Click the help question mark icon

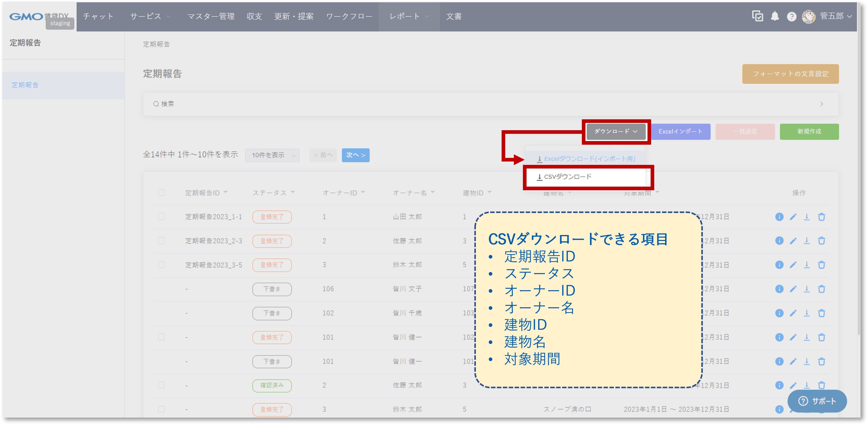tap(792, 16)
